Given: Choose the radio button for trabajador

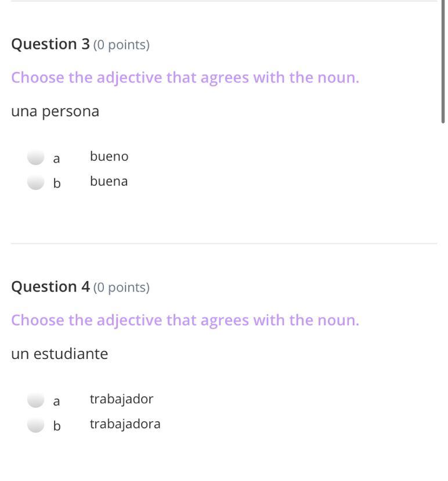Looking at the screenshot, I should tap(36, 400).
